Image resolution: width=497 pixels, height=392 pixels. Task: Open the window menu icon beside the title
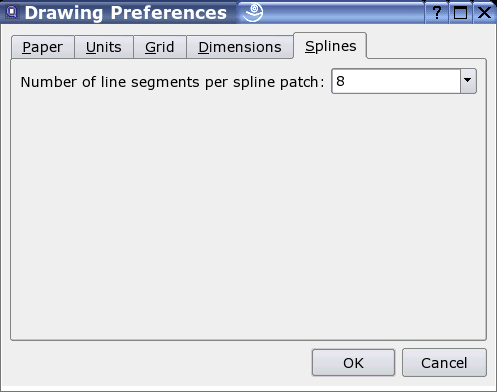(12, 13)
